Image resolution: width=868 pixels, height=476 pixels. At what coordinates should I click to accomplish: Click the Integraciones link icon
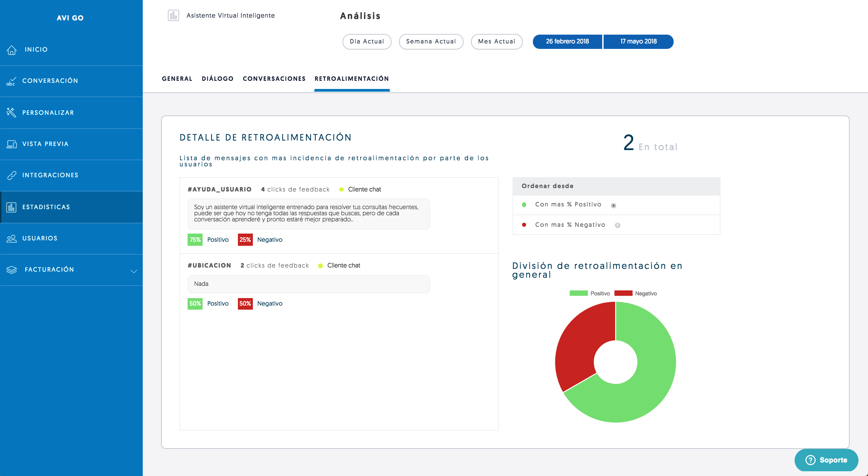pyautogui.click(x=12, y=175)
